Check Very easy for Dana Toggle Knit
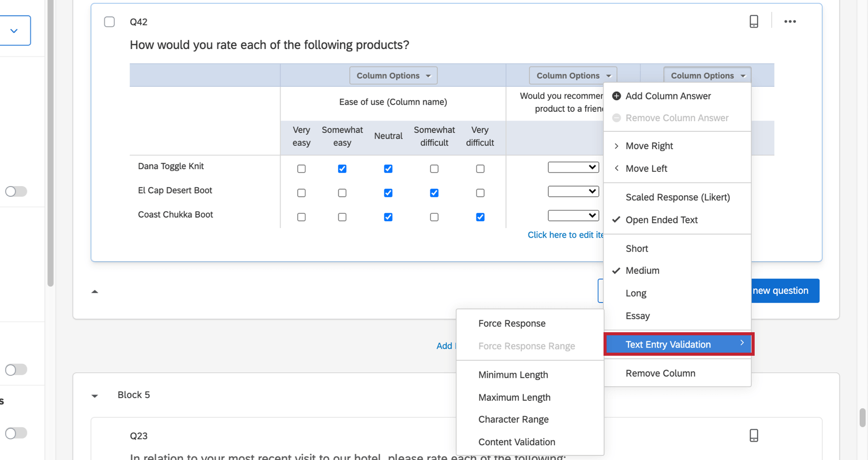This screenshot has height=460, width=868. pos(301,168)
